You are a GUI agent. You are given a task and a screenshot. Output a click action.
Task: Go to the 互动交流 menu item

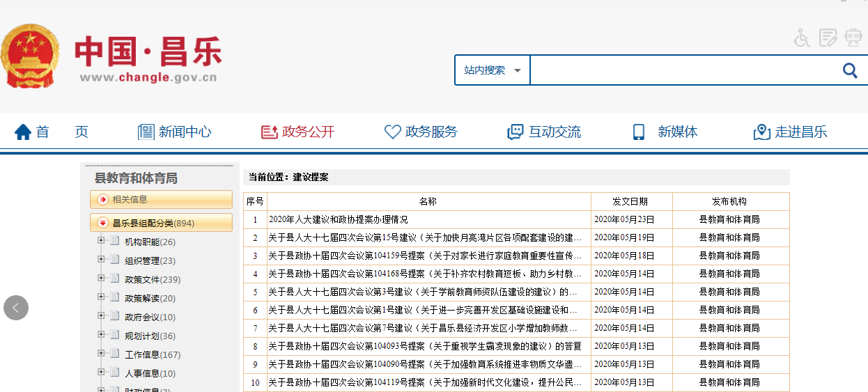[554, 132]
